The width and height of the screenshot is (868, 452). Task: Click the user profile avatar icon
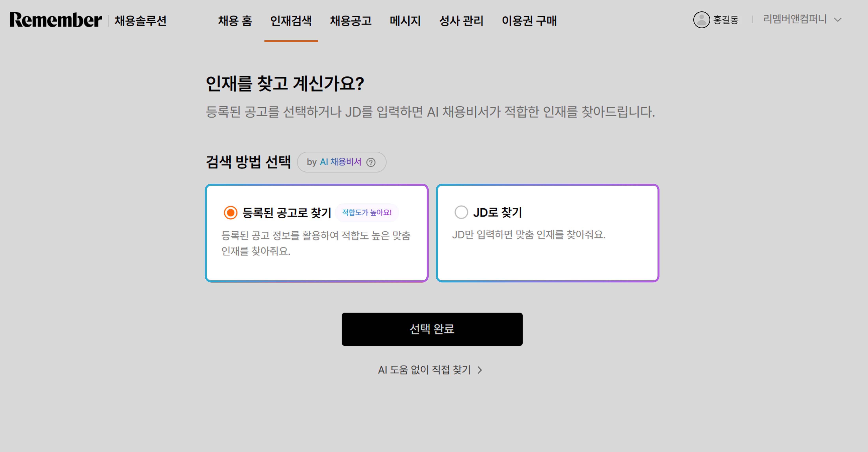click(702, 20)
